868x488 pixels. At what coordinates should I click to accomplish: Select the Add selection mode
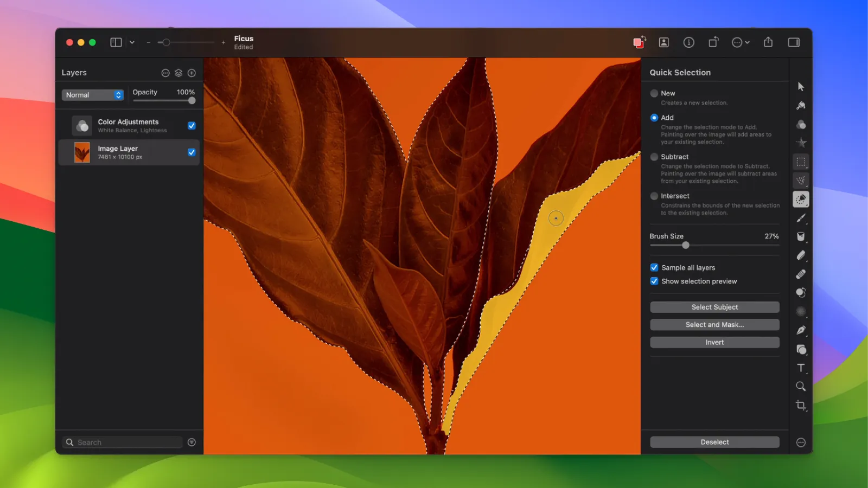[654, 118]
